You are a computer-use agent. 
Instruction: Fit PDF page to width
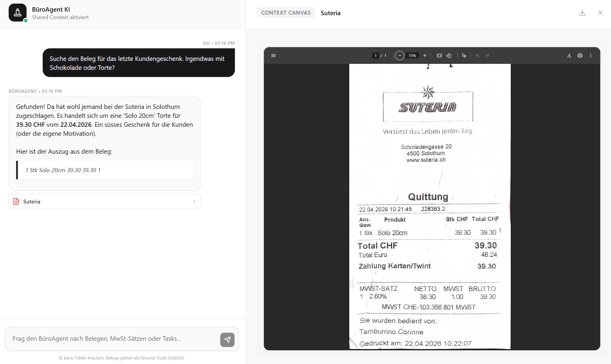click(439, 55)
